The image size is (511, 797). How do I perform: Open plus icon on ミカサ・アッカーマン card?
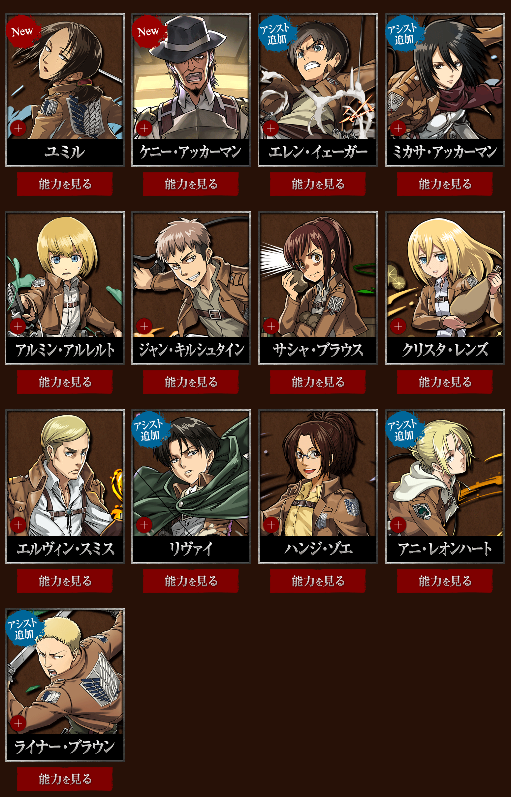point(398,128)
